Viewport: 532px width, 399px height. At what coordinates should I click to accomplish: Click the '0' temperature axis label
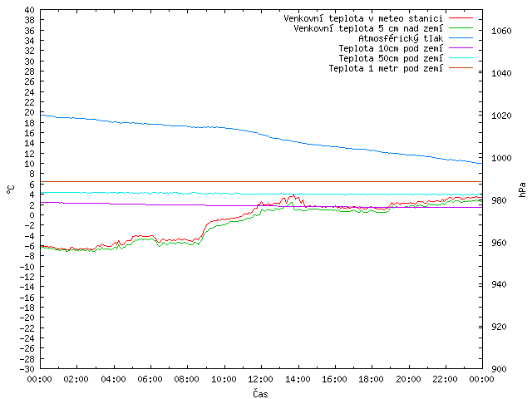[x=32, y=215]
